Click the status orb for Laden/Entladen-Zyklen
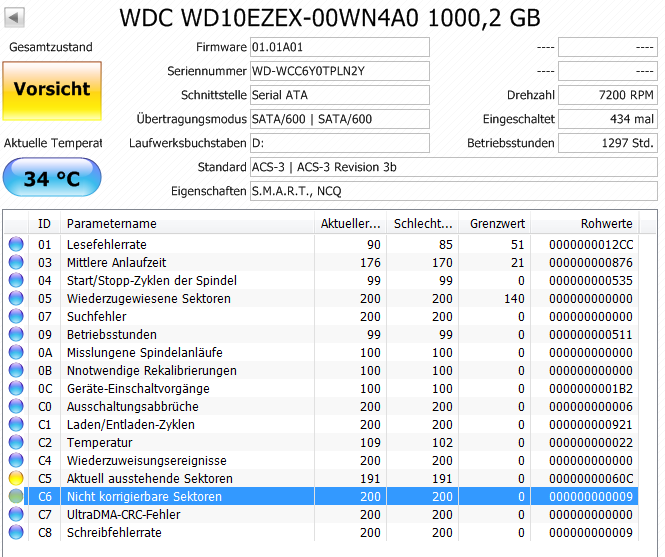Image resolution: width=665 pixels, height=557 pixels. (x=16, y=424)
